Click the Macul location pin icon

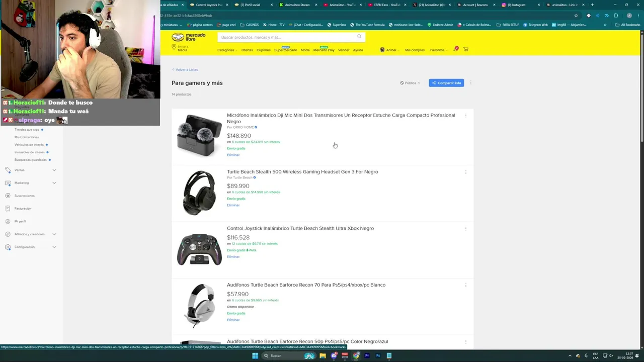coord(174,47)
